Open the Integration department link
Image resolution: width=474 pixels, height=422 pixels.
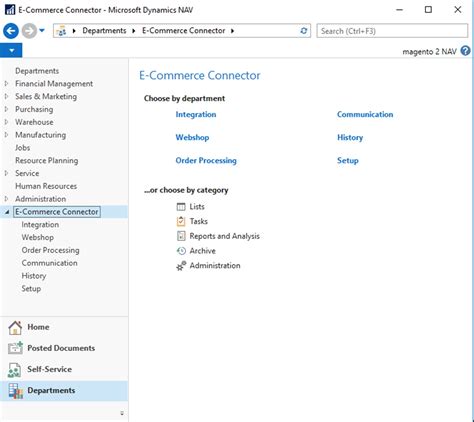[196, 114]
